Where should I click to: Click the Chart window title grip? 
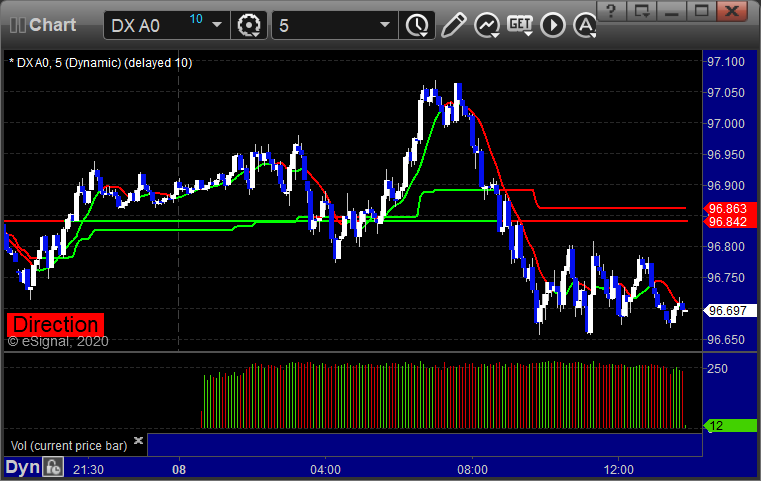point(17,25)
